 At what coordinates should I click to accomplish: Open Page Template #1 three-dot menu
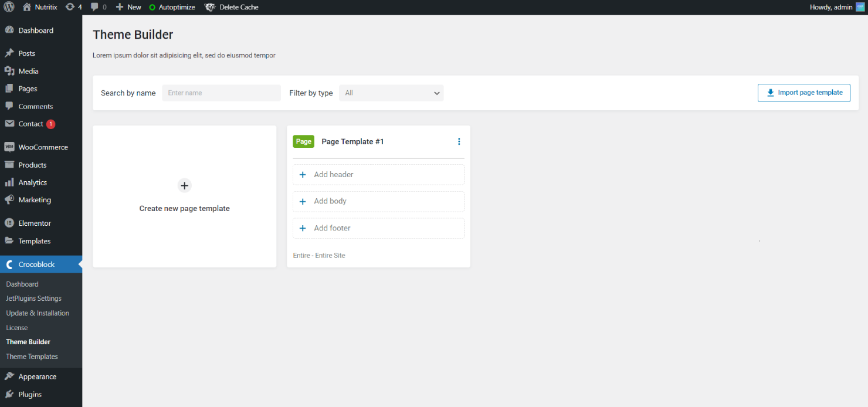tap(459, 141)
